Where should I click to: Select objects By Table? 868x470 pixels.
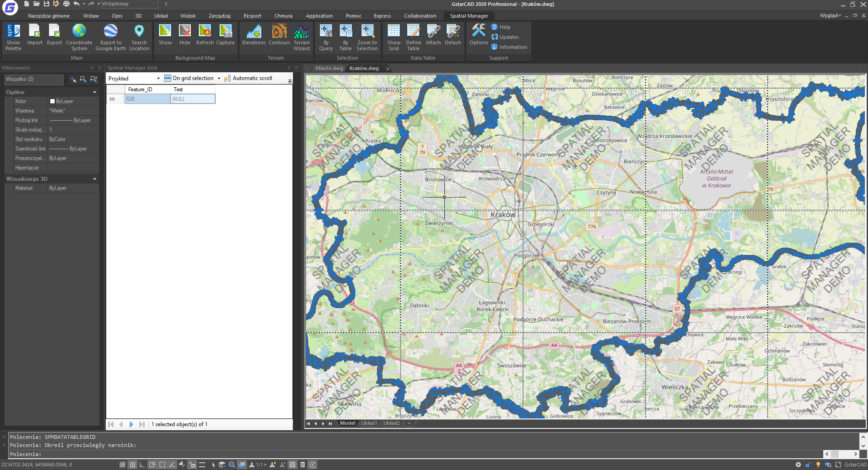(345, 37)
